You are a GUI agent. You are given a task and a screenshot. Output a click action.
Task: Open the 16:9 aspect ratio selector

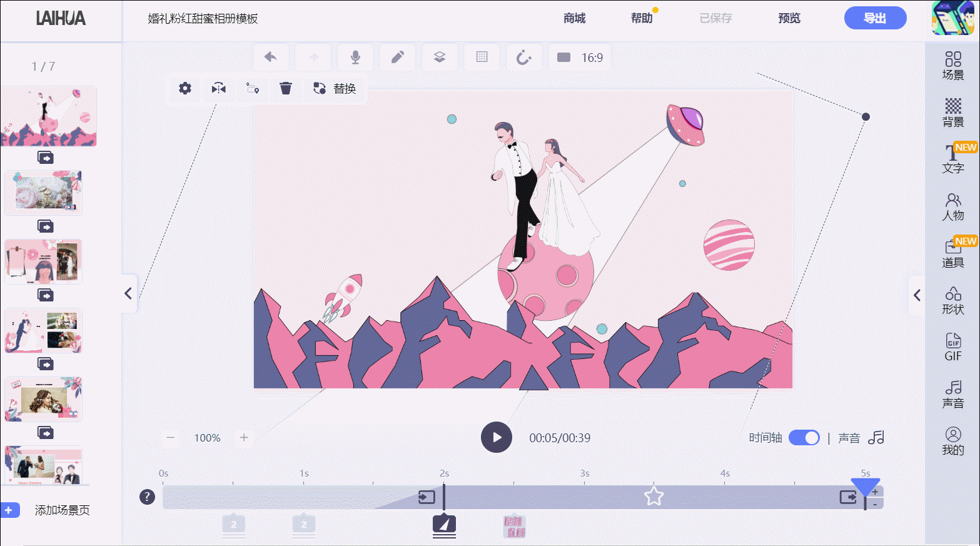[x=579, y=57]
